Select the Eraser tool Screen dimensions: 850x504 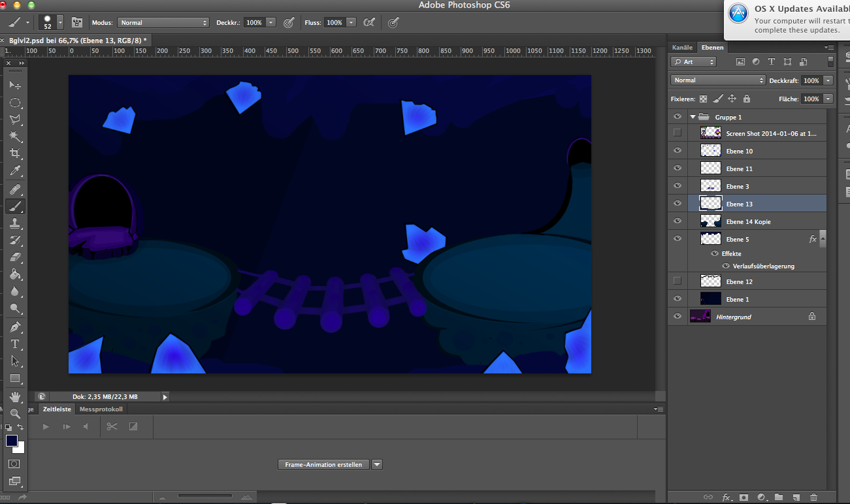[15, 257]
